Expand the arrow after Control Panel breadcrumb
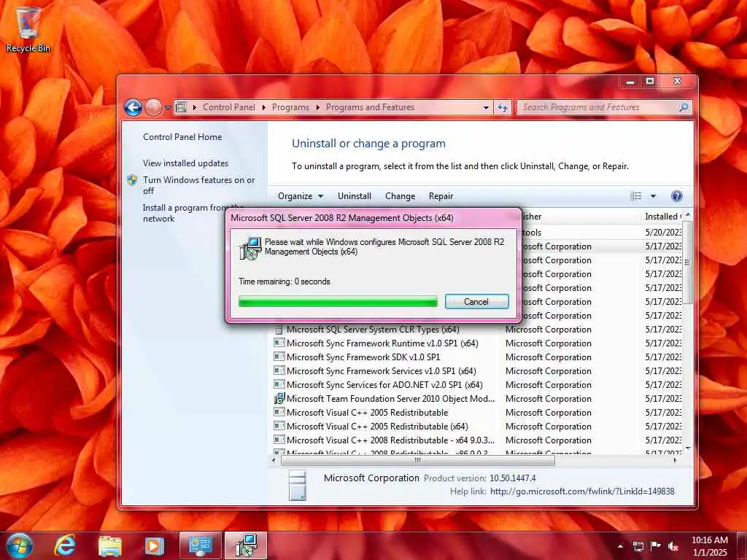The width and height of the screenshot is (747, 560). [x=264, y=108]
